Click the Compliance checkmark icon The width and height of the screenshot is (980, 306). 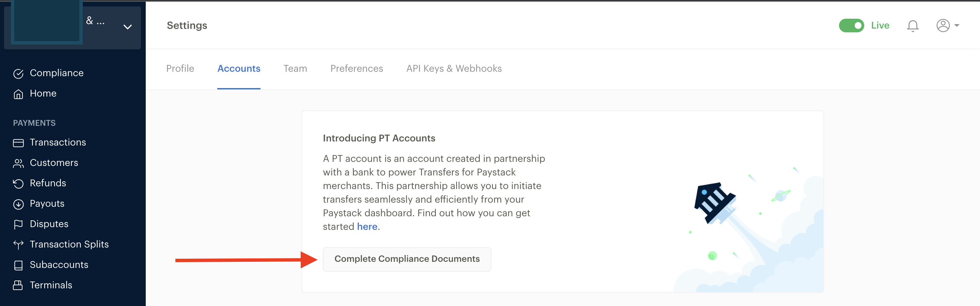pyautogui.click(x=18, y=73)
